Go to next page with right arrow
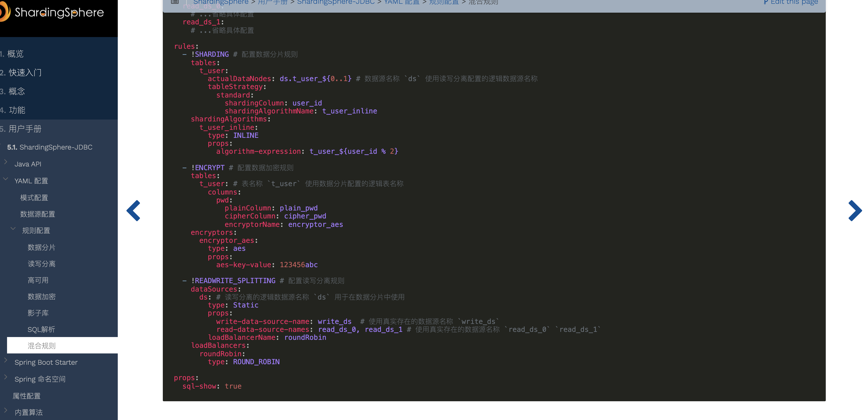868x420 pixels. (855, 211)
